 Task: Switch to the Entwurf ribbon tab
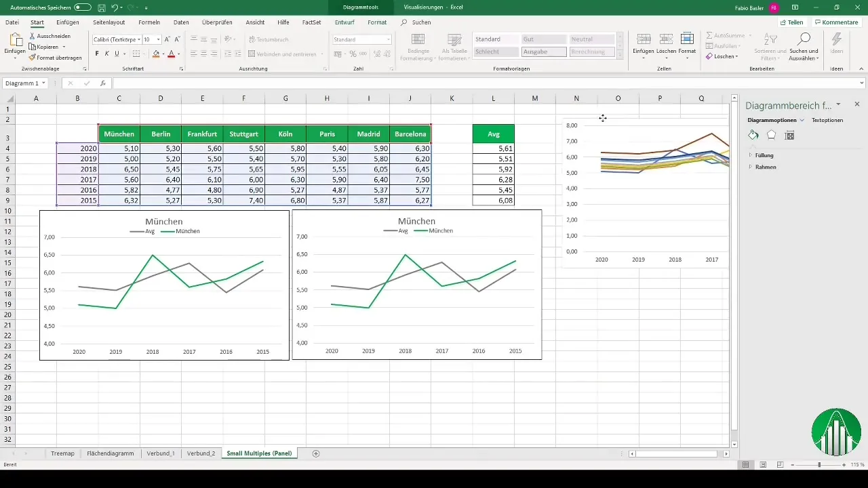(x=344, y=22)
